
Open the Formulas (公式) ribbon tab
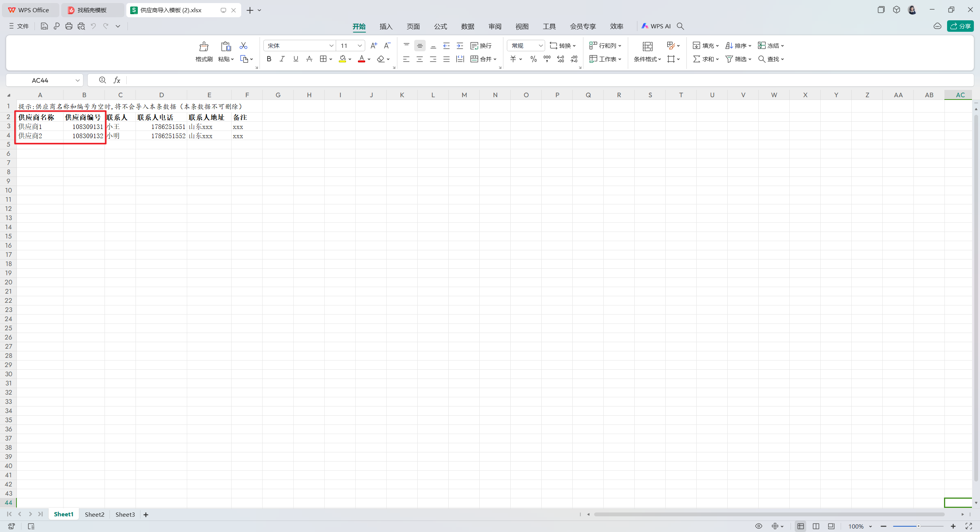tap(440, 26)
